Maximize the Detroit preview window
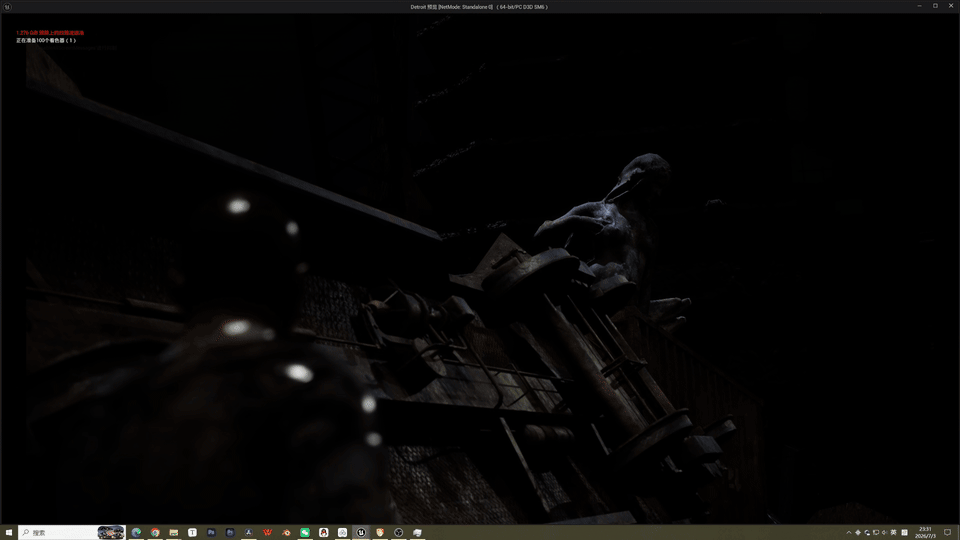The image size is (960, 540). pyautogui.click(x=935, y=6)
